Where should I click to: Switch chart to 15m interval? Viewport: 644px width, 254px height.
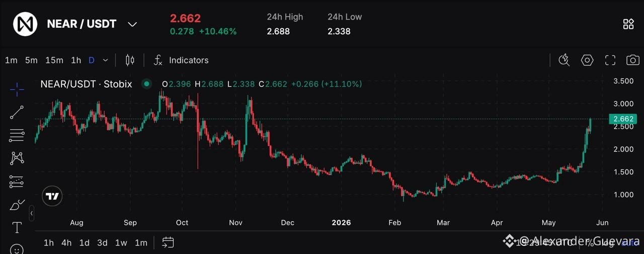tap(54, 60)
